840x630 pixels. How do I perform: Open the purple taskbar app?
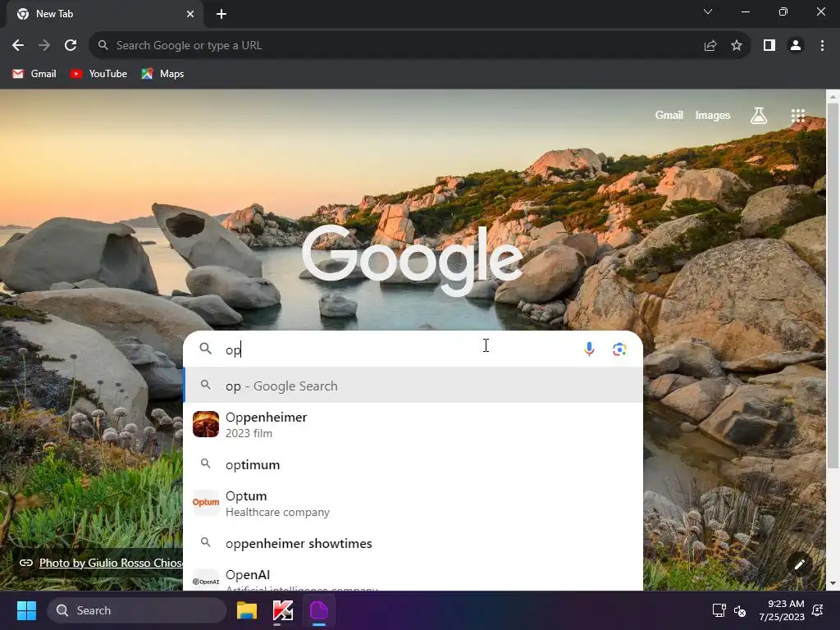click(x=319, y=610)
